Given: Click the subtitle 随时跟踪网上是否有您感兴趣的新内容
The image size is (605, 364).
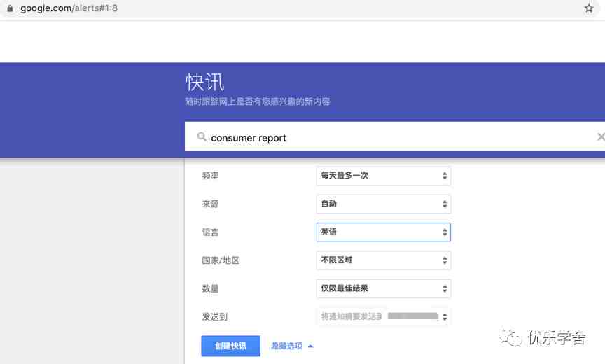Looking at the screenshot, I should pos(258,101).
